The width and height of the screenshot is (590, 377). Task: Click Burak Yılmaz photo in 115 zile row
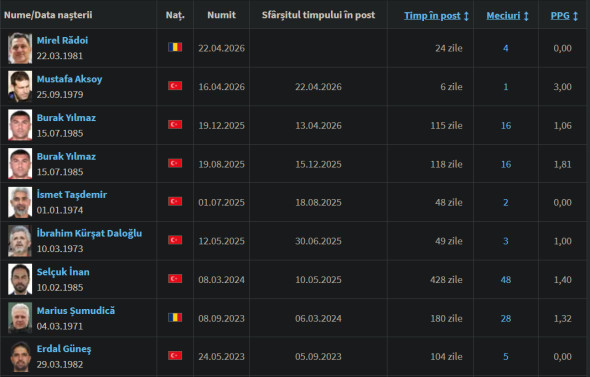[20, 125]
